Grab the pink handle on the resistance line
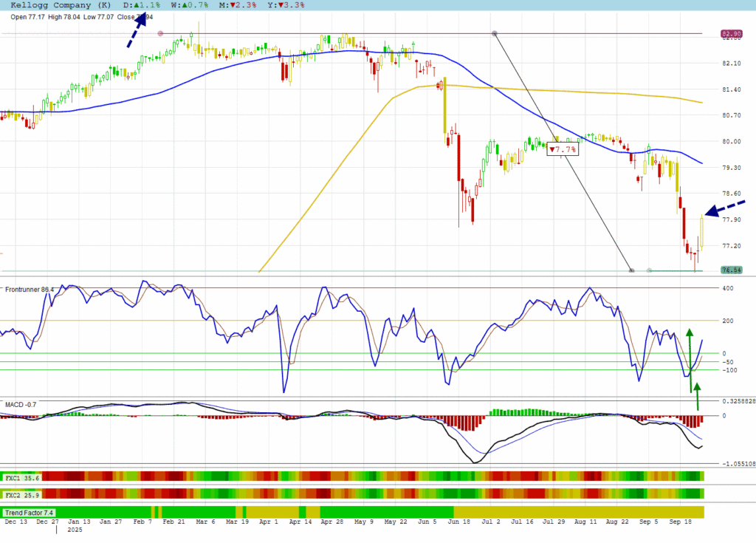Viewport: 756px width, 543px height. 160,34
